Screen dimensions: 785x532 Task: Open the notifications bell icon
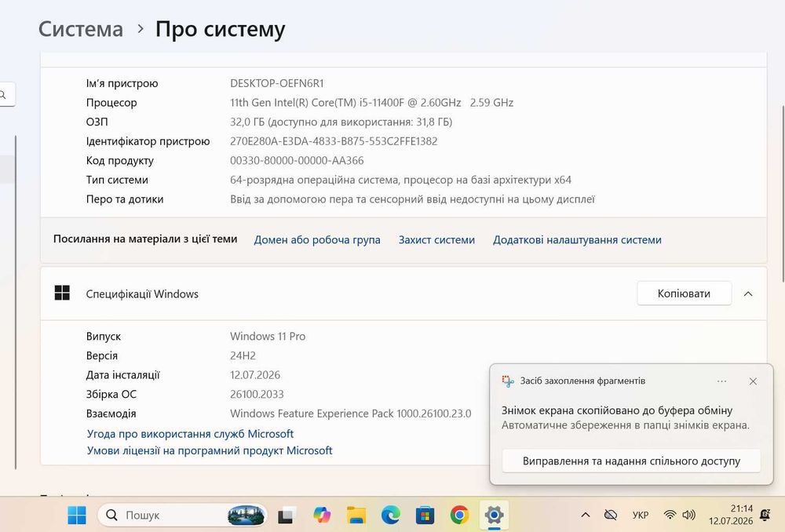(765, 515)
